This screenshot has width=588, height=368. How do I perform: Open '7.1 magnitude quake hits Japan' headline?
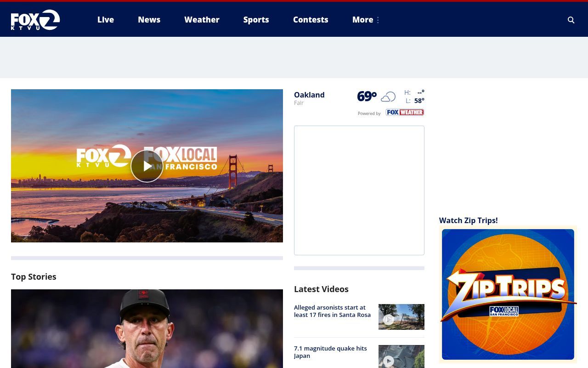(330, 352)
